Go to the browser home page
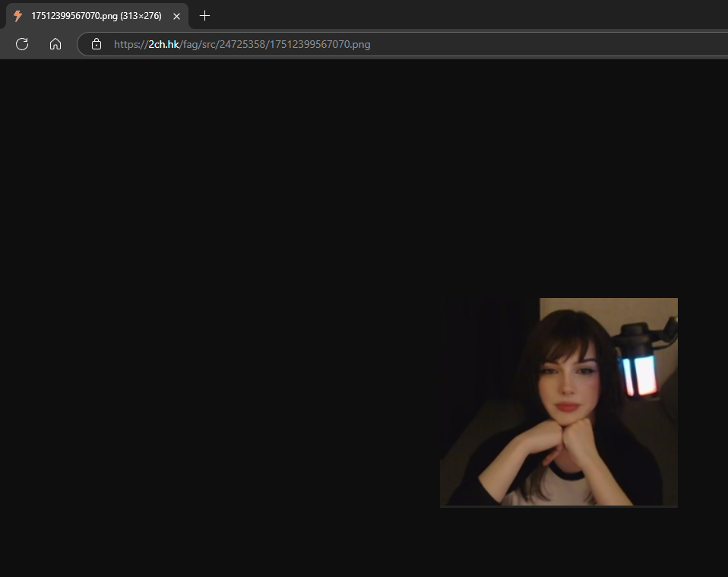Screen dimensions: 728x577 pyautogui.click(x=55, y=44)
